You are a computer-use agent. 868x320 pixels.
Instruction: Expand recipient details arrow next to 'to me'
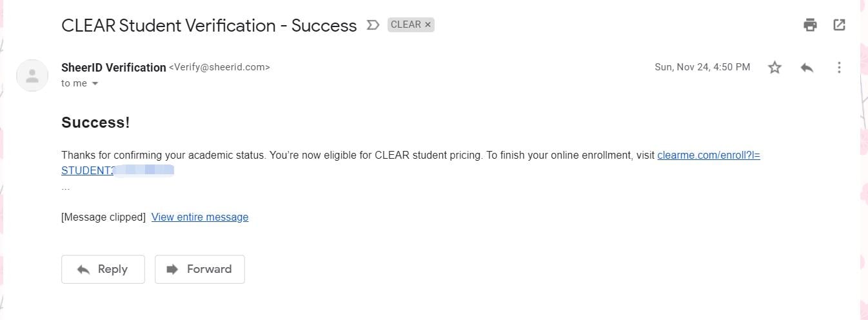95,84
